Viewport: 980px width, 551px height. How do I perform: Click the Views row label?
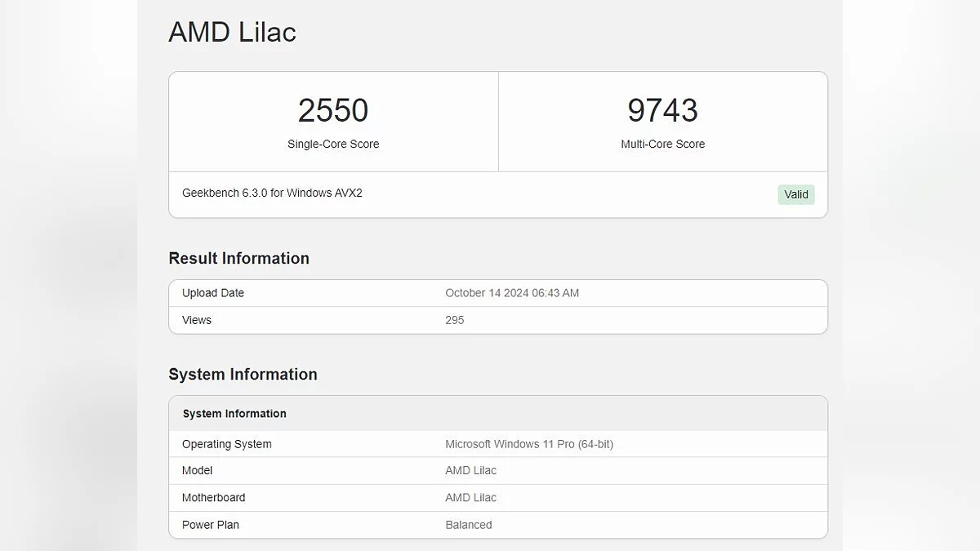tap(197, 320)
